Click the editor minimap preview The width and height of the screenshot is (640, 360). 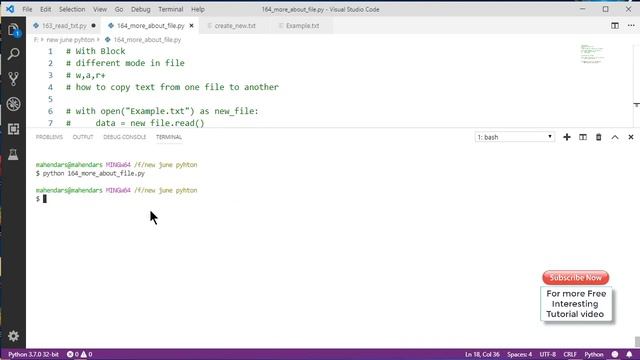[592, 54]
